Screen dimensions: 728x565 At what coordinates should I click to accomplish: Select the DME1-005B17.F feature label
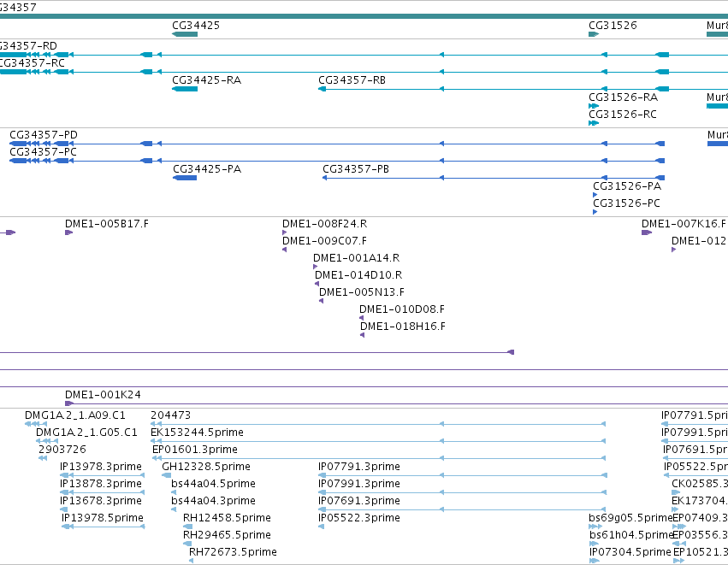(107, 224)
